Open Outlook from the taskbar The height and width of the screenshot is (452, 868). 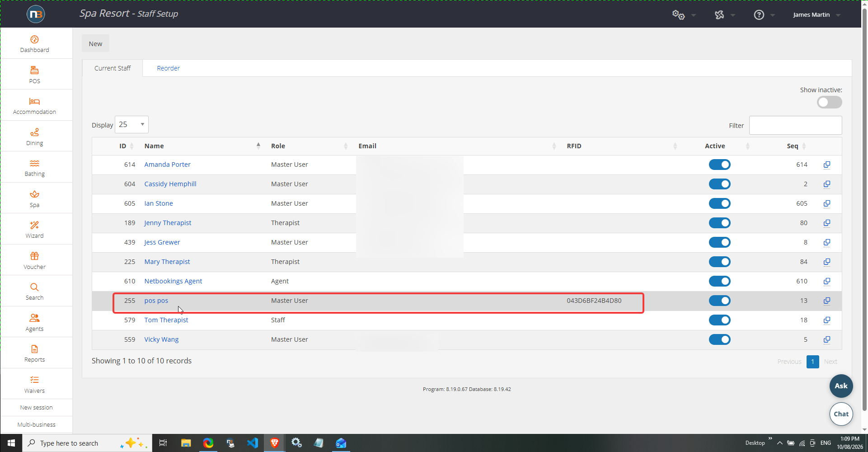[x=341, y=443]
